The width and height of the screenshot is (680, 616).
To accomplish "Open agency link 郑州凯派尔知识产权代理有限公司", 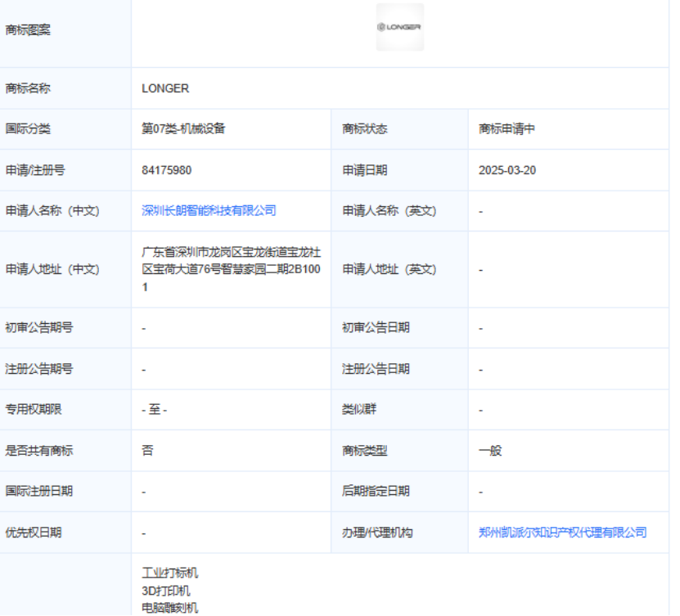I will [x=562, y=533].
